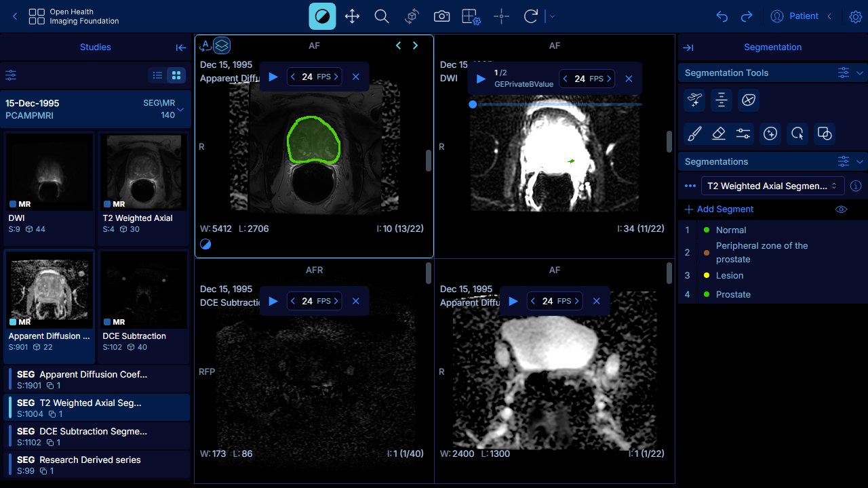Viewport: 868px width, 488px height.
Task: Select the Zoom magnifier tool
Action: (382, 16)
